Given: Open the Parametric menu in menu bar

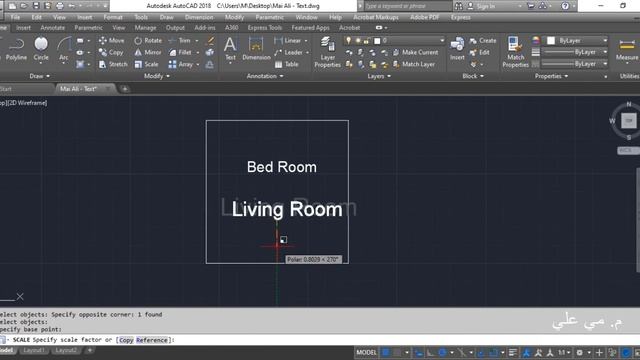Looking at the screenshot, I should [x=269, y=17].
